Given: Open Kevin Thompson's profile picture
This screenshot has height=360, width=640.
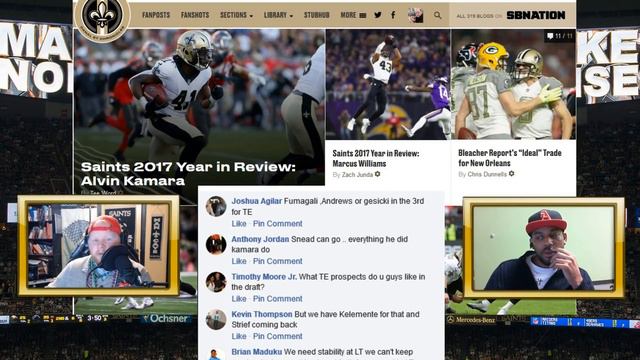Looking at the screenshot, I should click(216, 319).
